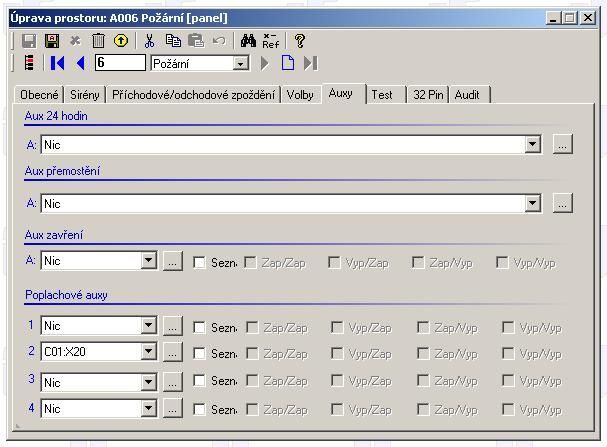
Task: Open the Požární area selector dropdown
Action: pyautogui.click(x=240, y=64)
